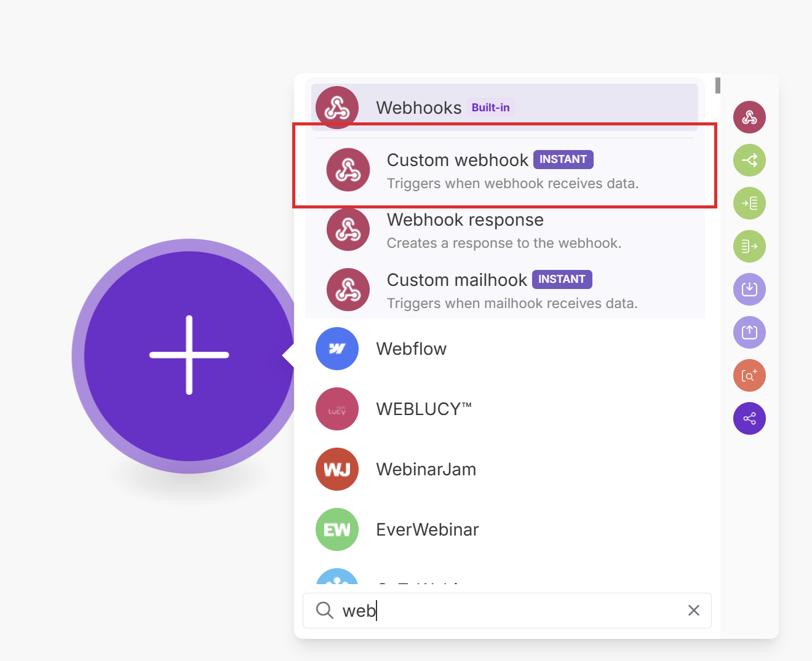Click 'Triggers when webhook receives data.' text

pyautogui.click(x=512, y=183)
